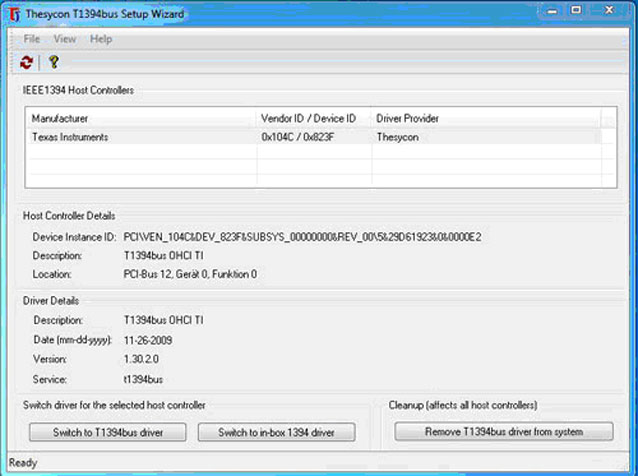The width and height of the screenshot is (638, 476).
Task: Click the 0x104C / 0x823F vendor ID cell
Action: pyautogui.click(x=300, y=137)
